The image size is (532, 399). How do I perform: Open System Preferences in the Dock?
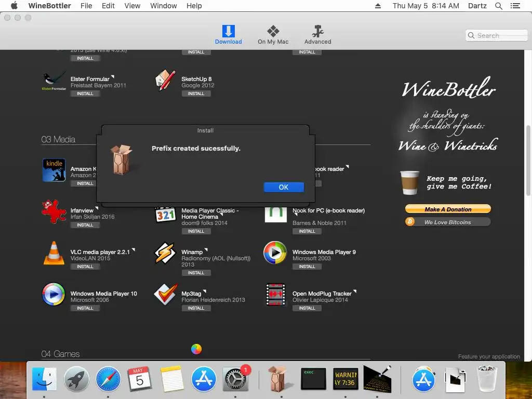[235, 379]
